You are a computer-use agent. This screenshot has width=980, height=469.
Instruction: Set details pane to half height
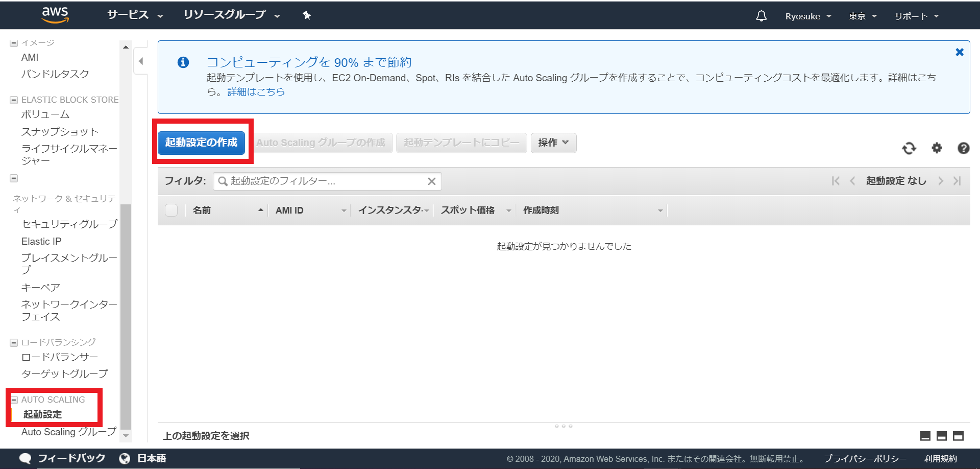point(942,436)
